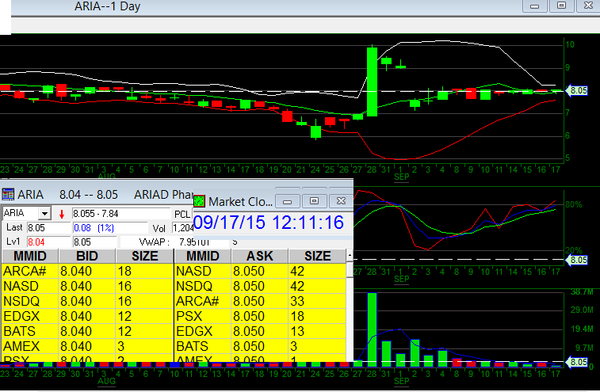600x392 pixels.
Task: Click the MMID header of bid table
Action: [x=30, y=256]
